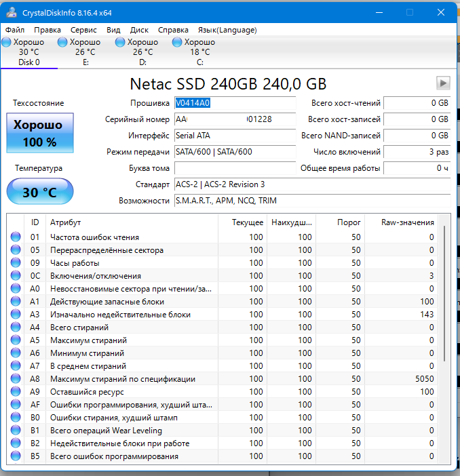Click the status orb for attribute A1
This screenshot has height=476, width=460.
16,302
